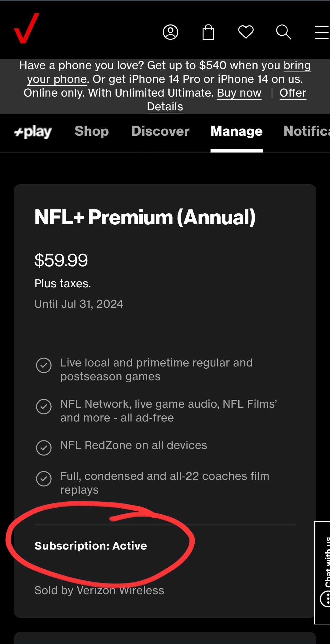
Task: Open the Offer Details link
Action: click(x=292, y=93)
